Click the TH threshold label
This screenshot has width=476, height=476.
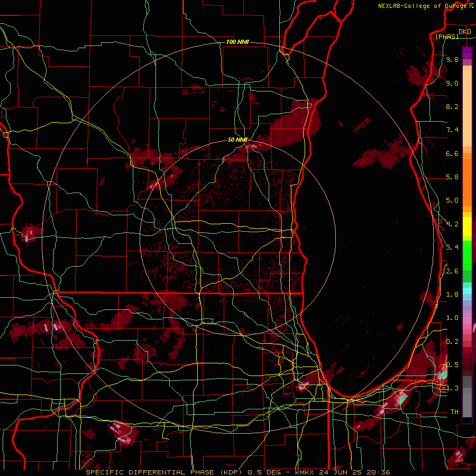454,411
